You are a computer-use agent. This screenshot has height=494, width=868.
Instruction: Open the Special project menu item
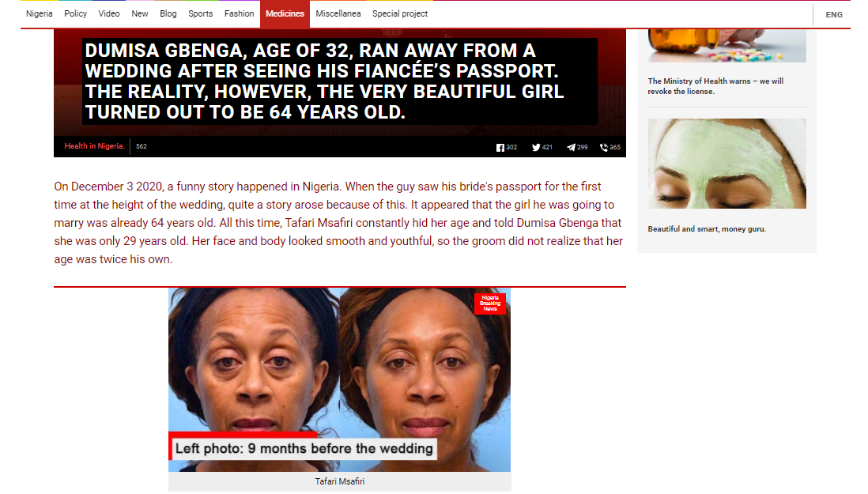(400, 13)
